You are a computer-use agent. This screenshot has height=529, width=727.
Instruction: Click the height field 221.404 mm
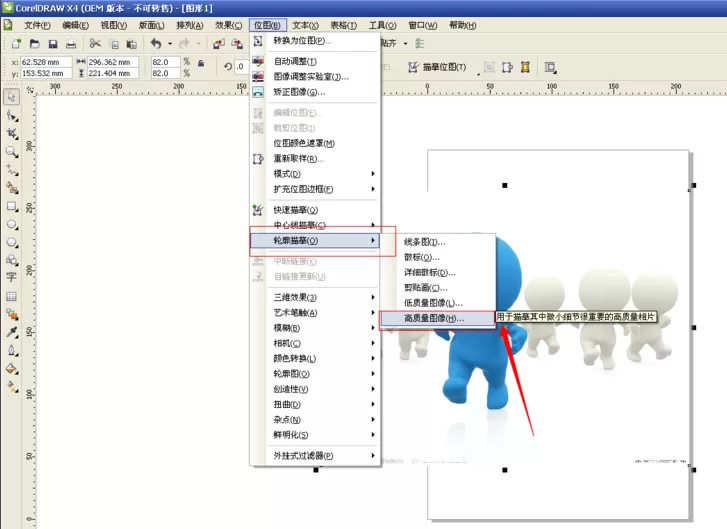click(113, 73)
